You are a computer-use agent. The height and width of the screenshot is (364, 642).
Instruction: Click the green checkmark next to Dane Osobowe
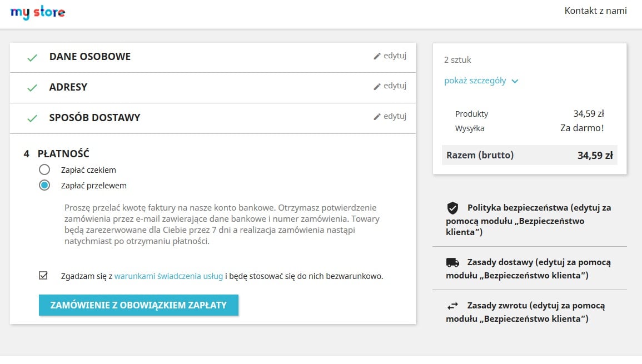(32, 57)
